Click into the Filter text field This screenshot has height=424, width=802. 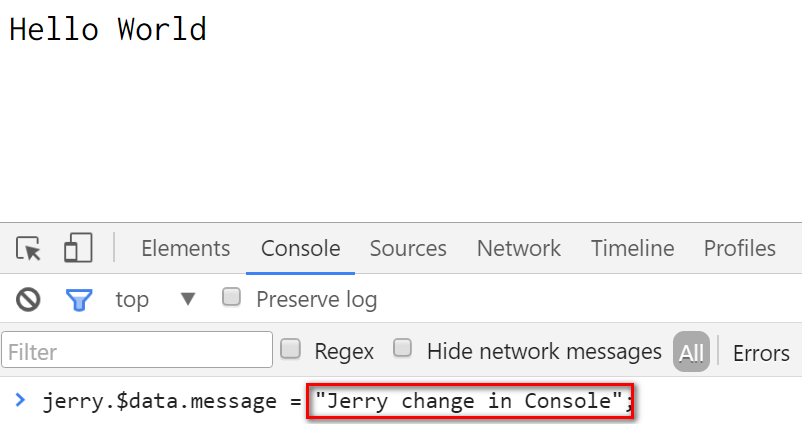(137, 350)
